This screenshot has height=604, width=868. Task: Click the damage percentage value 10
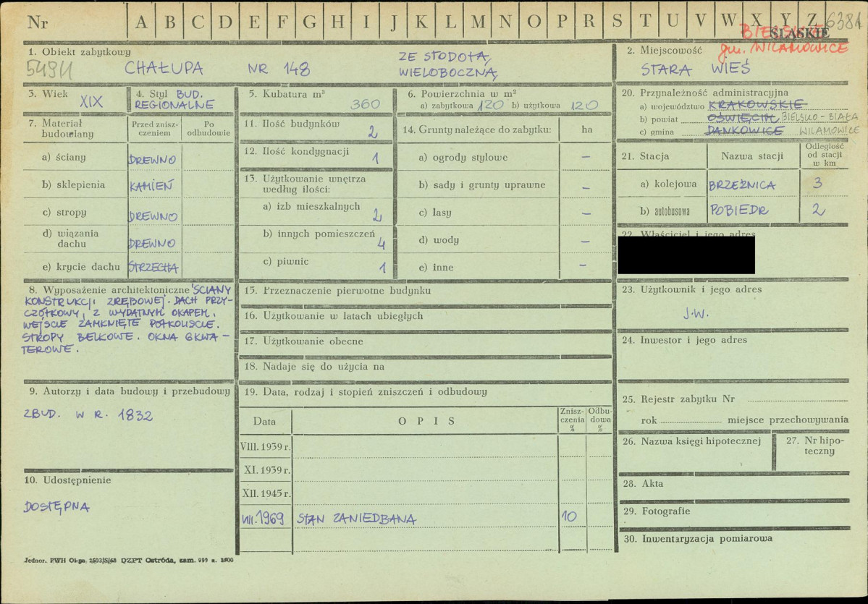570,518
